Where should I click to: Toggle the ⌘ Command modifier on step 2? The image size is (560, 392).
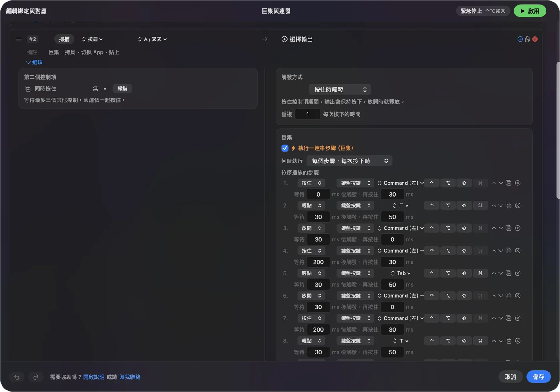coord(480,205)
